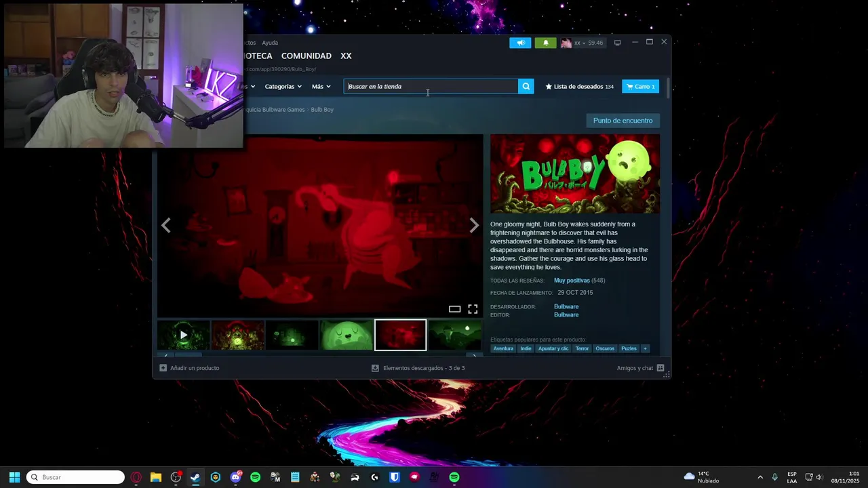This screenshot has height=488, width=868.
Task: Click the ESP LAA language indicator
Action: tap(792, 477)
